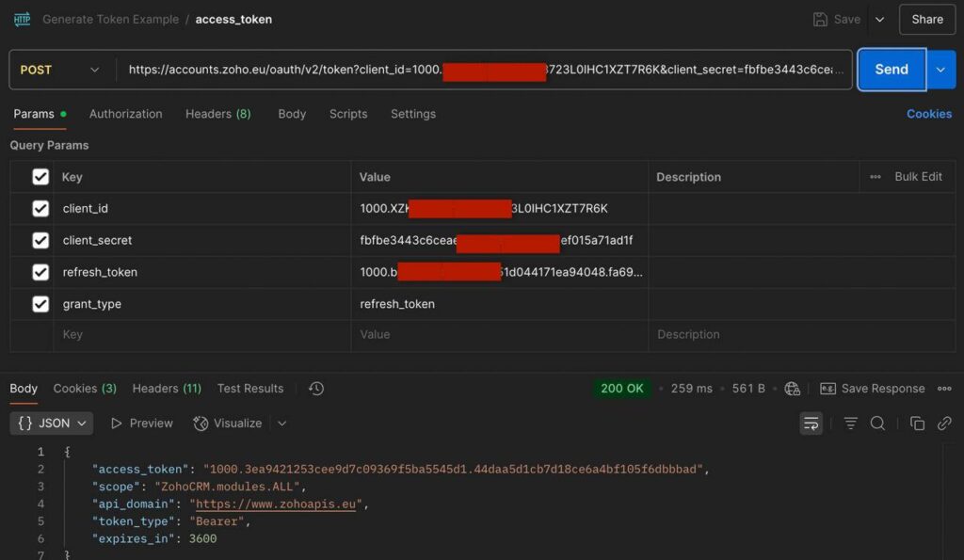This screenshot has width=964, height=560.
Task: Open the Cookies link
Action: tap(929, 114)
